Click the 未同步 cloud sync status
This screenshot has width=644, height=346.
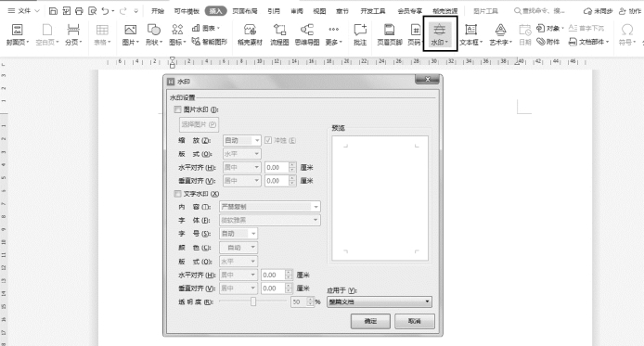[598, 11]
